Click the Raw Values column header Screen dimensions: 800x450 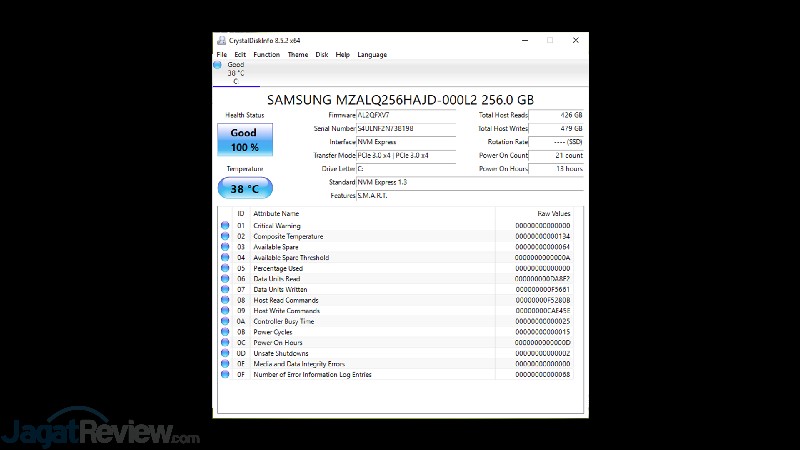point(553,214)
